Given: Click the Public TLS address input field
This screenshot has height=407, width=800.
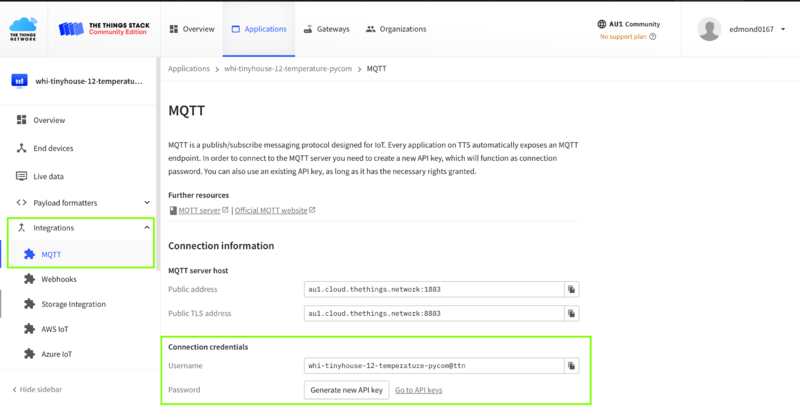Looking at the screenshot, I should (434, 313).
